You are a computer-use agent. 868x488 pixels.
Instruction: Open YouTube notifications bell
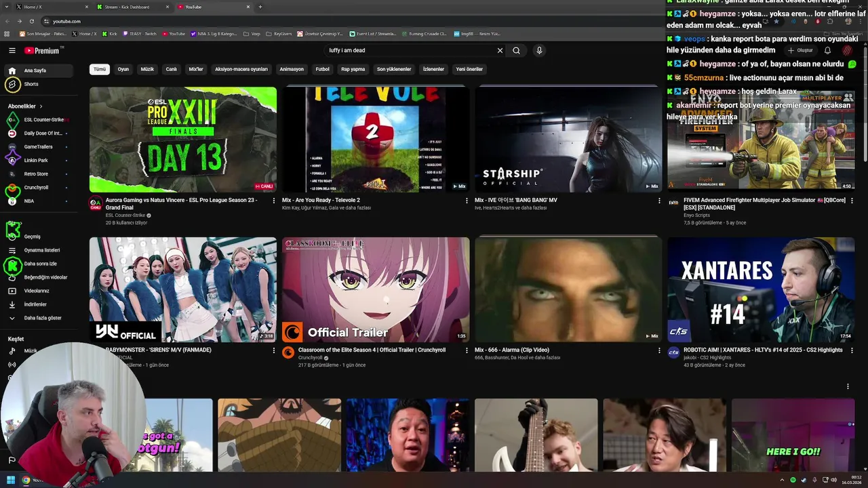pos(827,50)
